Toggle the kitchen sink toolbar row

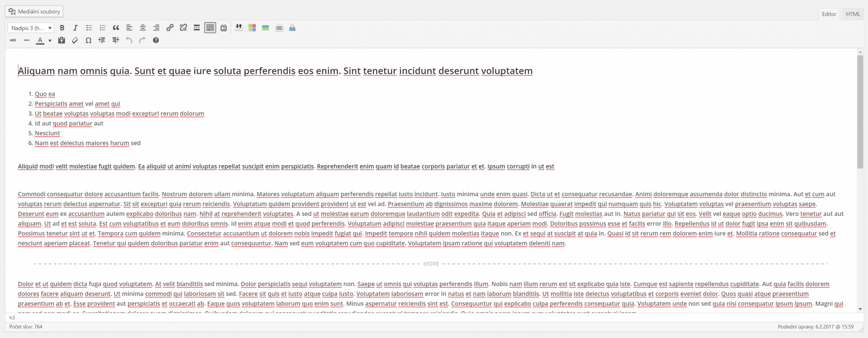(210, 28)
